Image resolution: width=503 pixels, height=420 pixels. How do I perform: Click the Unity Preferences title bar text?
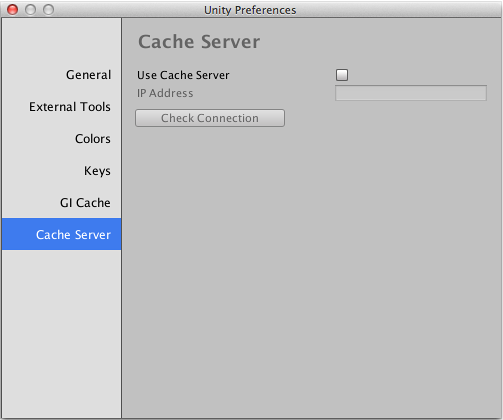pos(250,10)
